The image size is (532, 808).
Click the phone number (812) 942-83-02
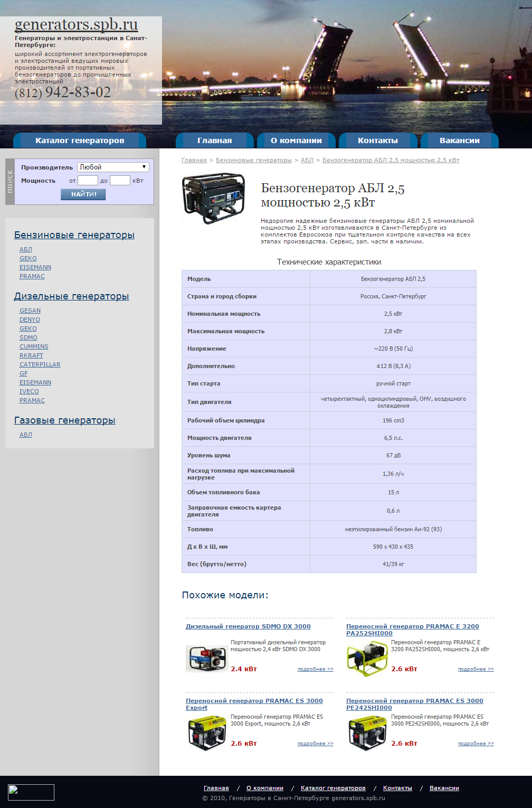(63, 92)
